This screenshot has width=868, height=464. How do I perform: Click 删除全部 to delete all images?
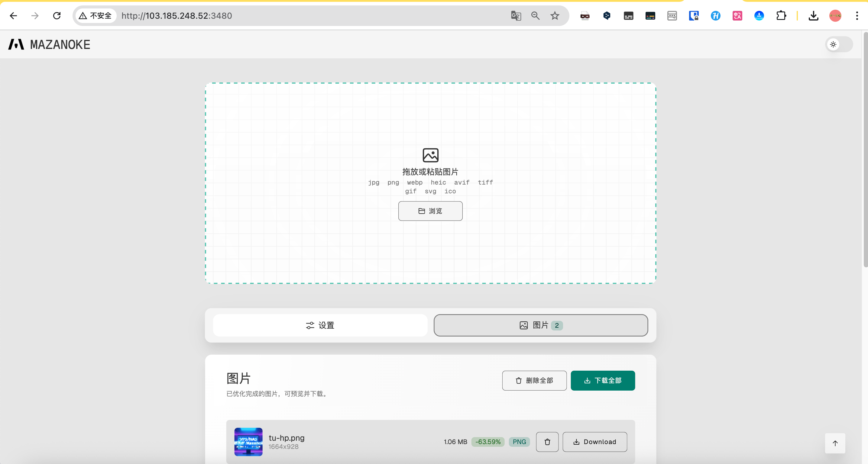(534, 381)
